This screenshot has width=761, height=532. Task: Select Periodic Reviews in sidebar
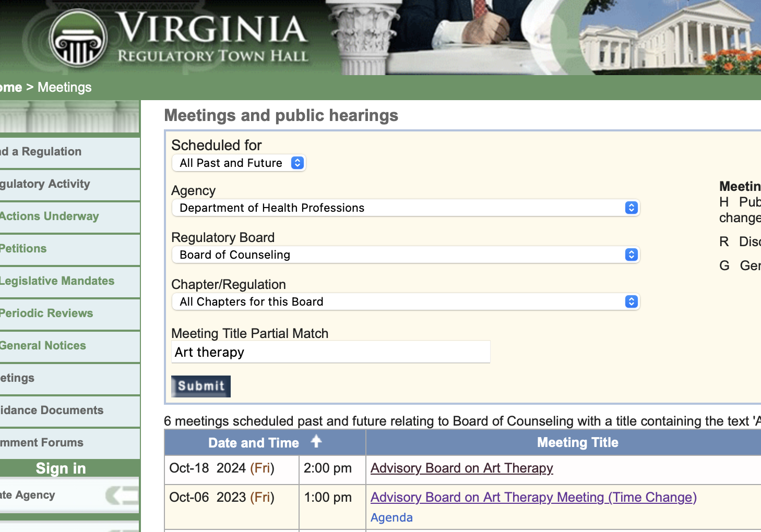[x=46, y=313]
